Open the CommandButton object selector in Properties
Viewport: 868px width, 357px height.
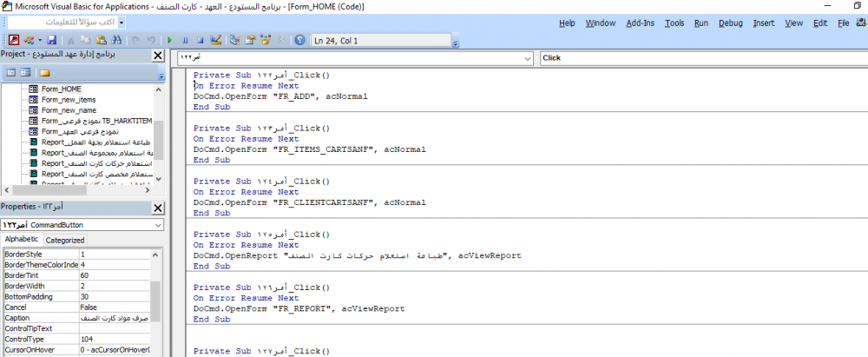(82, 225)
